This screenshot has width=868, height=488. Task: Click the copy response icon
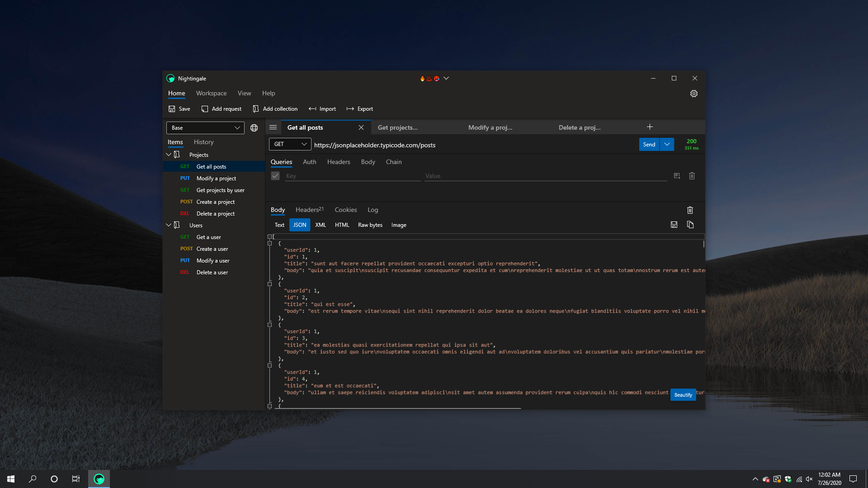pyautogui.click(x=690, y=224)
